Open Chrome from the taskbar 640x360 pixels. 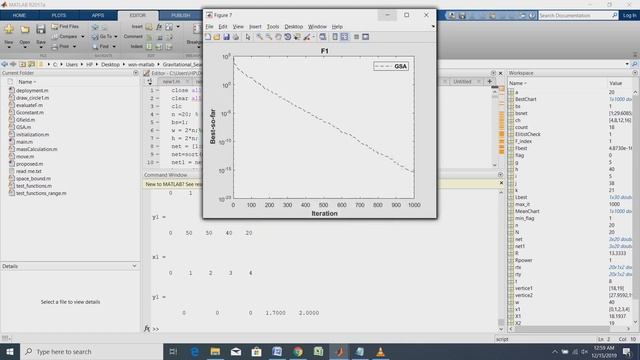click(298, 351)
